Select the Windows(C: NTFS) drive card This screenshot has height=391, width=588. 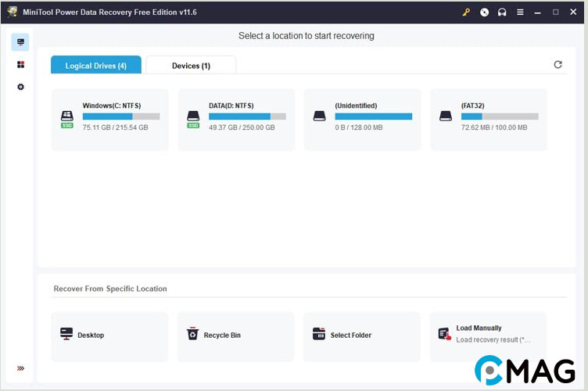coord(110,120)
